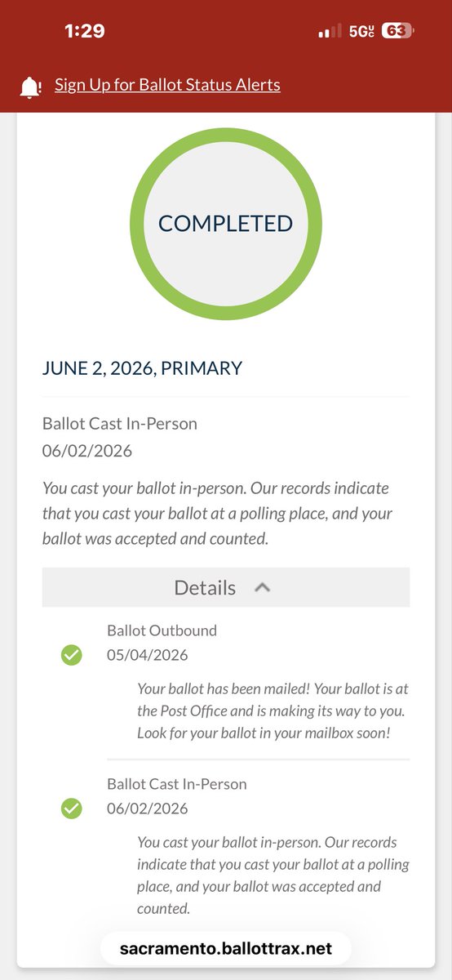This screenshot has width=452, height=980.
Task: Tap the Ballot Outbound date 05/04/2026
Action: click(148, 655)
